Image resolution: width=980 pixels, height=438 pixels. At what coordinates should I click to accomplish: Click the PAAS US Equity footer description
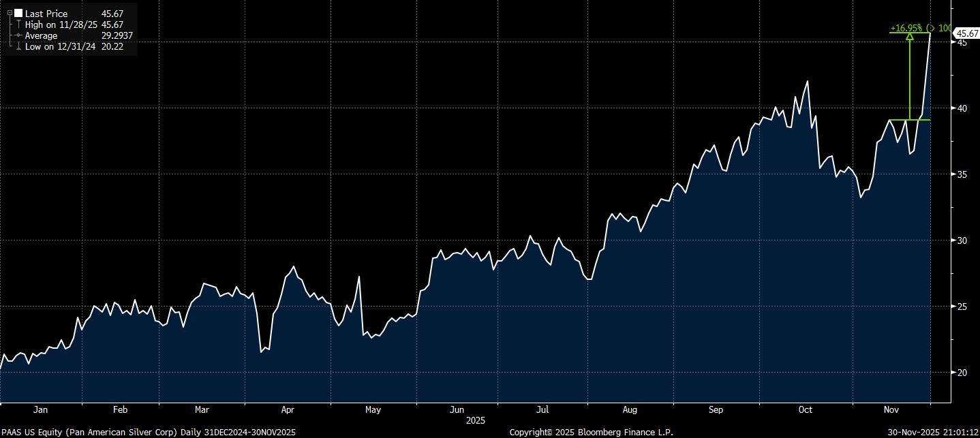(x=149, y=433)
